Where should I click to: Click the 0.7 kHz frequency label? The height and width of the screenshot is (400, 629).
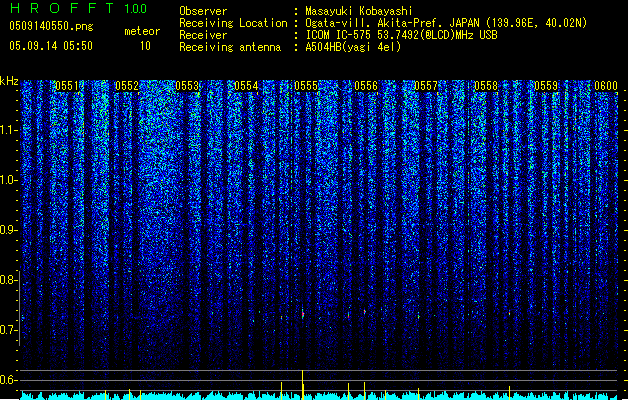[x=8, y=330]
